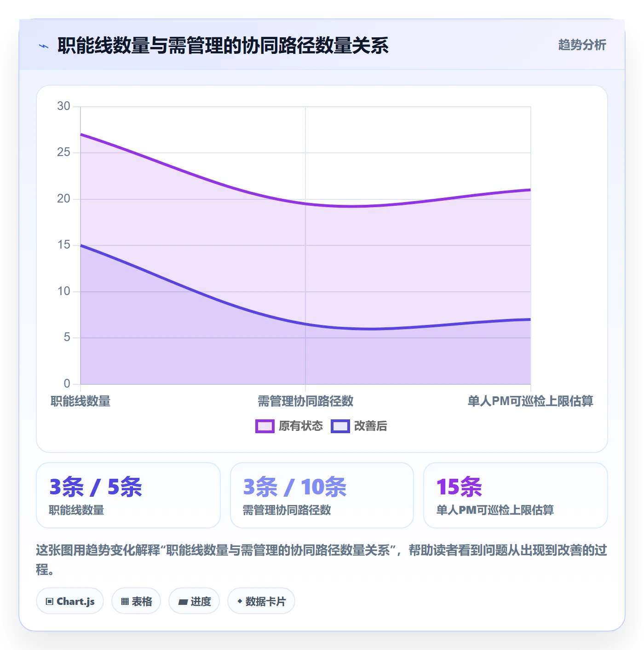The width and height of the screenshot is (644, 650).
Task: Open the 15条 单人PM可巡检上限估算 card
Action: pyautogui.click(x=516, y=495)
